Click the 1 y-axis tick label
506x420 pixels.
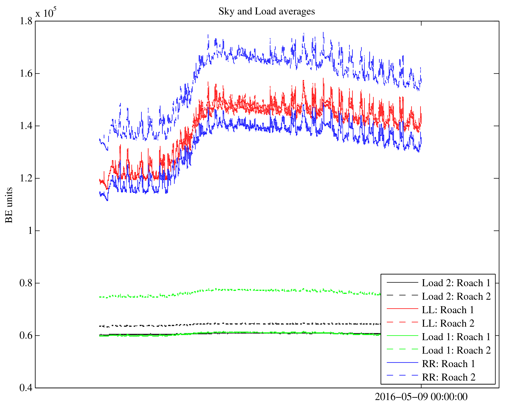pyautogui.click(x=30, y=231)
